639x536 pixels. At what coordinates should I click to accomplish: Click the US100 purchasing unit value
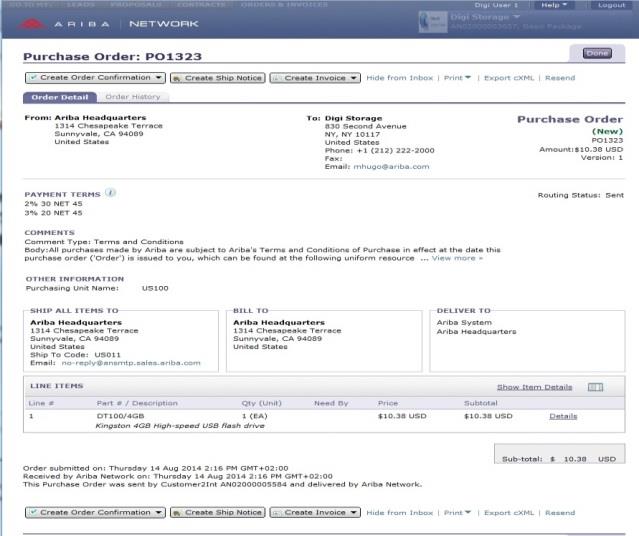(x=155, y=288)
